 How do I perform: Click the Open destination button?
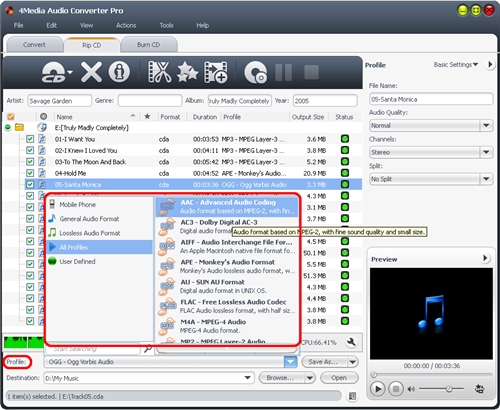pyautogui.click(x=339, y=378)
